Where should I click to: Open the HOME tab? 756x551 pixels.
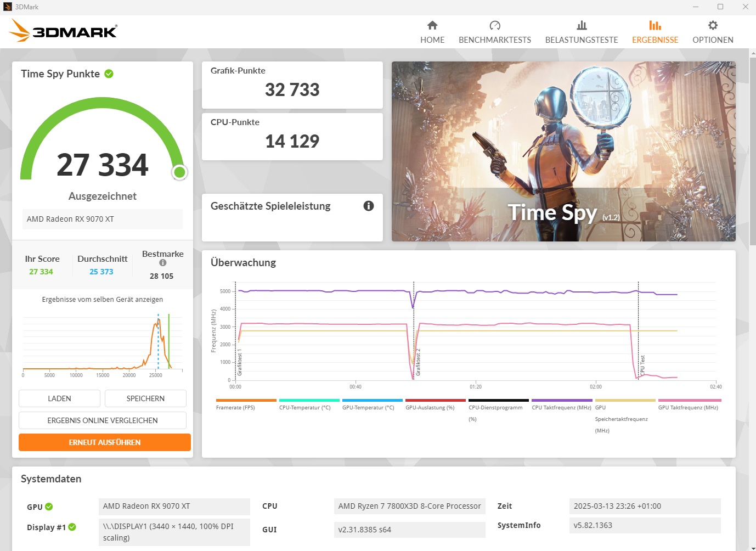pos(432,32)
